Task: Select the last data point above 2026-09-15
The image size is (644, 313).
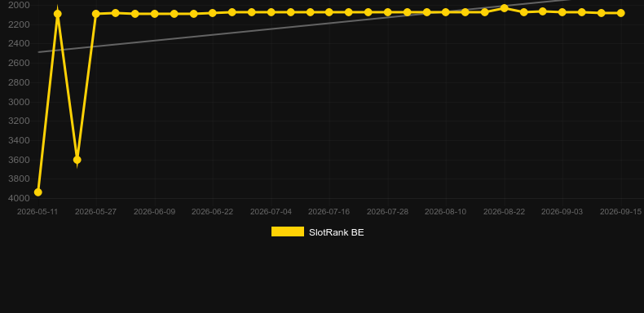Action: pos(620,13)
